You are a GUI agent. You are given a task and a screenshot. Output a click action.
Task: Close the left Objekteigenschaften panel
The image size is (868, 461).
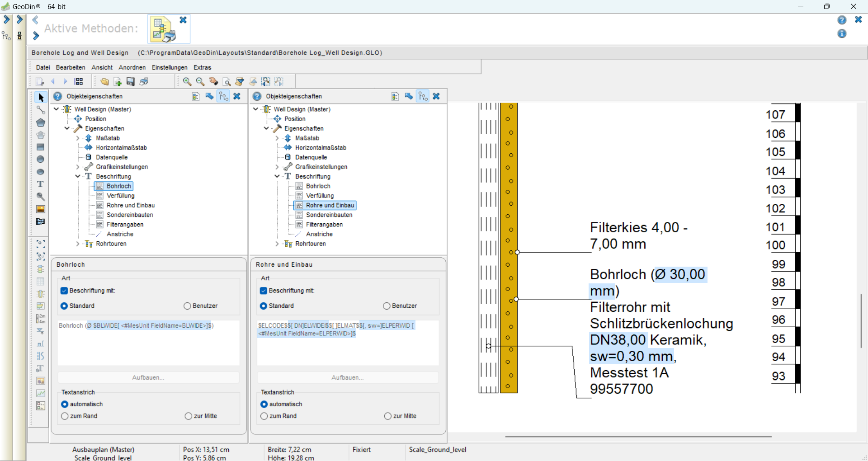237,96
